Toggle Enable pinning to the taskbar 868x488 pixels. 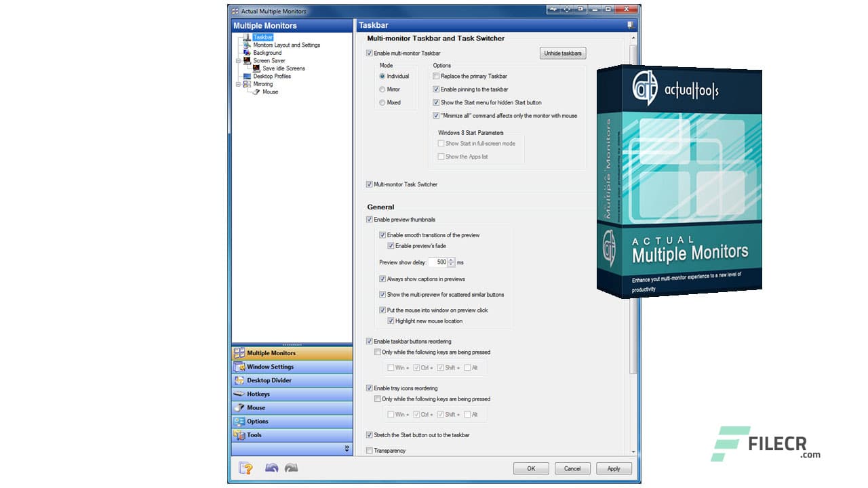pos(436,89)
